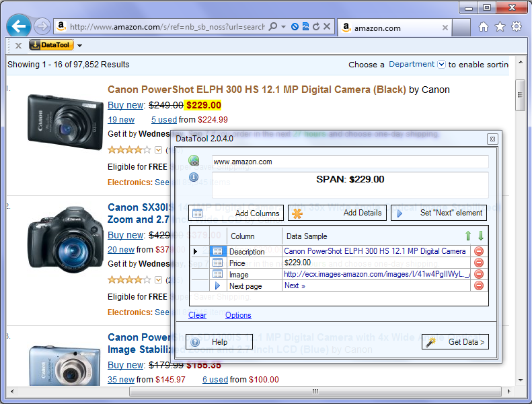This screenshot has width=532, height=404.
Task: Switch to the amazon.com browser tab
Action: (x=395, y=28)
